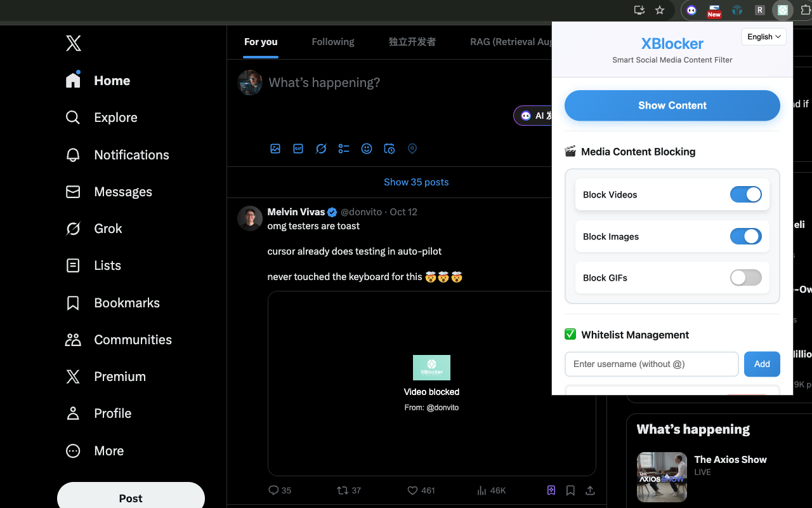Reply to Melvin Vivas's post
Image resolution: width=812 pixels, height=508 pixels.
pyautogui.click(x=280, y=490)
